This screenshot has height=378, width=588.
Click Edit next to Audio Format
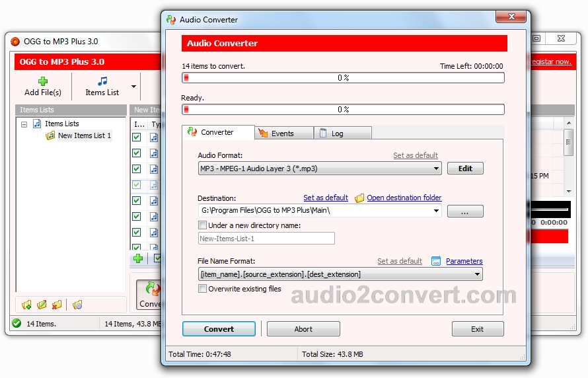tap(465, 169)
